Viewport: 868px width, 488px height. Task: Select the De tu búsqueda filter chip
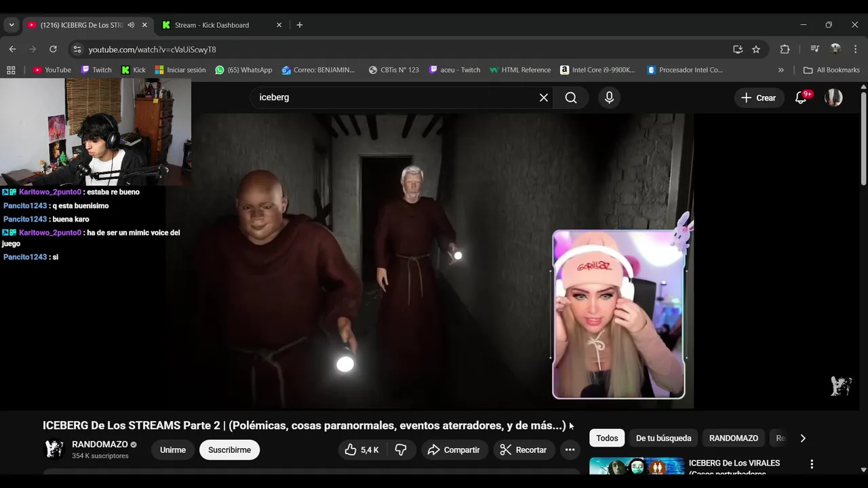click(x=663, y=438)
